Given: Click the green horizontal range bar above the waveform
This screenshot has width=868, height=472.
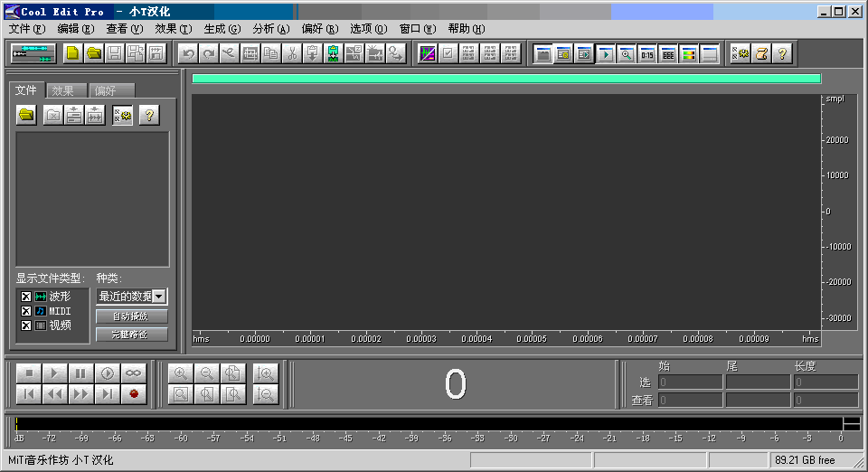Looking at the screenshot, I should [x=506, y=79].
